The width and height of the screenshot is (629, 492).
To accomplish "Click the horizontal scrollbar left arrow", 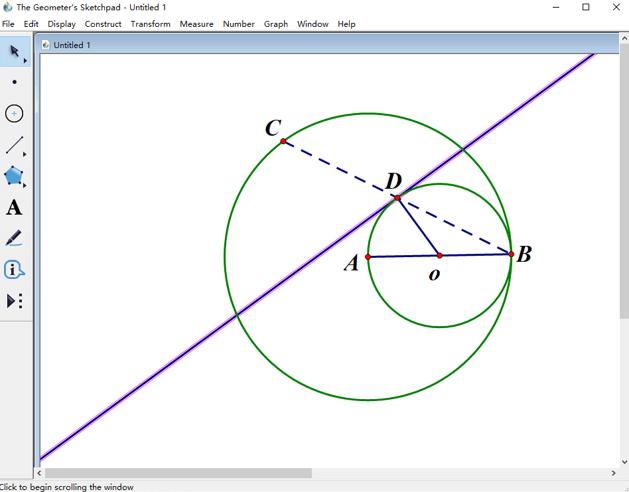I will (39, 473).
